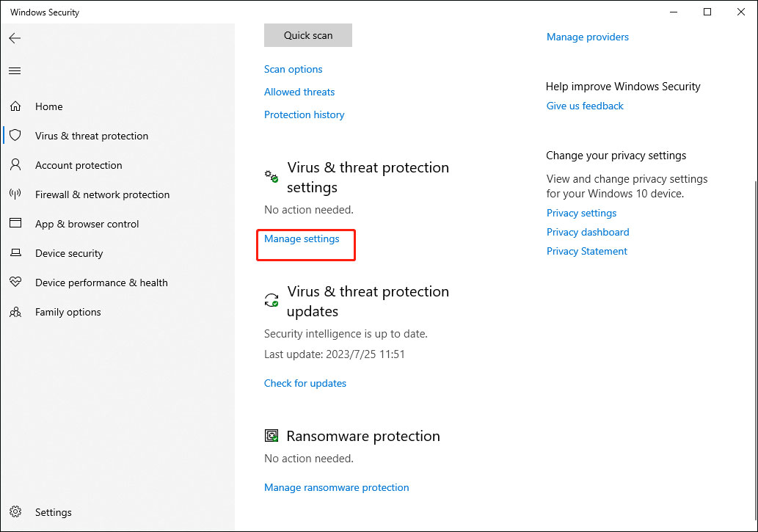758x532 pixels.
Task: Click the Ransomware protection section icon
Action: pyautogui.click(x=271, y=435)
